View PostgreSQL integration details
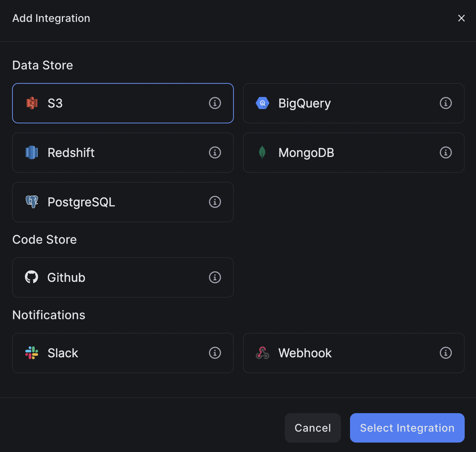Viewport: 476px width, 452px height. (215, 202)
